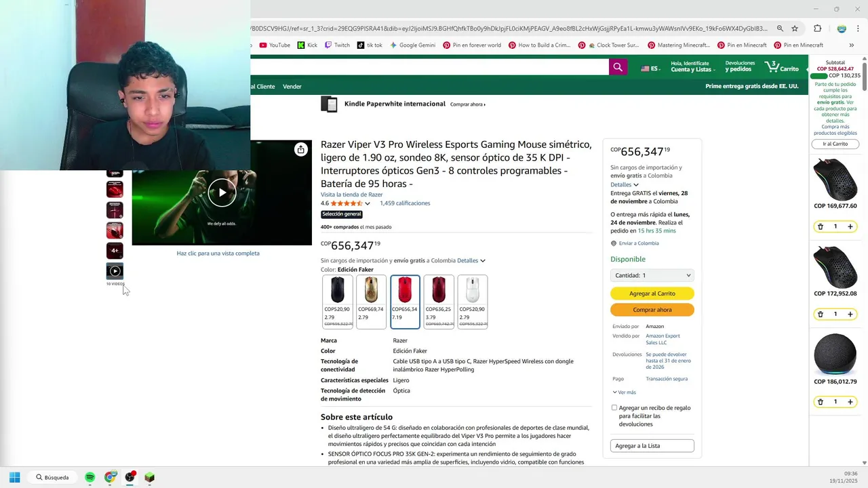Increase quantity of COP 186,012.79 item
This screenshot has height=488, width=868.
click(x=850, y=402)
